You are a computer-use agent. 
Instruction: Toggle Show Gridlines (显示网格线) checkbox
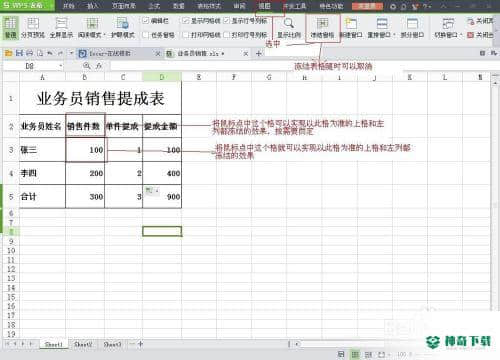(186, 21)
